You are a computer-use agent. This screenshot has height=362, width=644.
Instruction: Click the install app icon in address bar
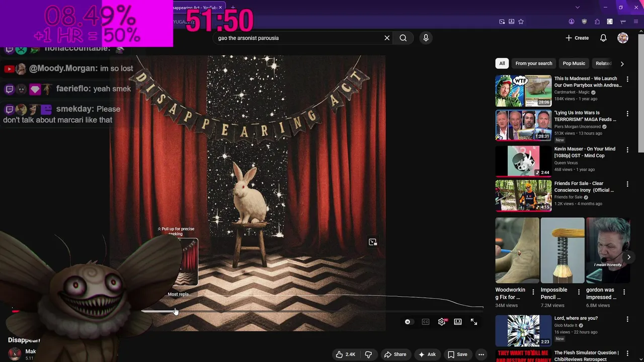coord(511,22)
